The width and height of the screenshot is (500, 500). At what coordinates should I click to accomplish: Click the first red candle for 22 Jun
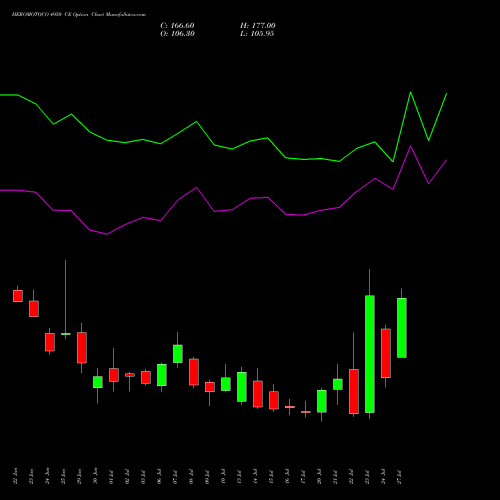[18, 296]
